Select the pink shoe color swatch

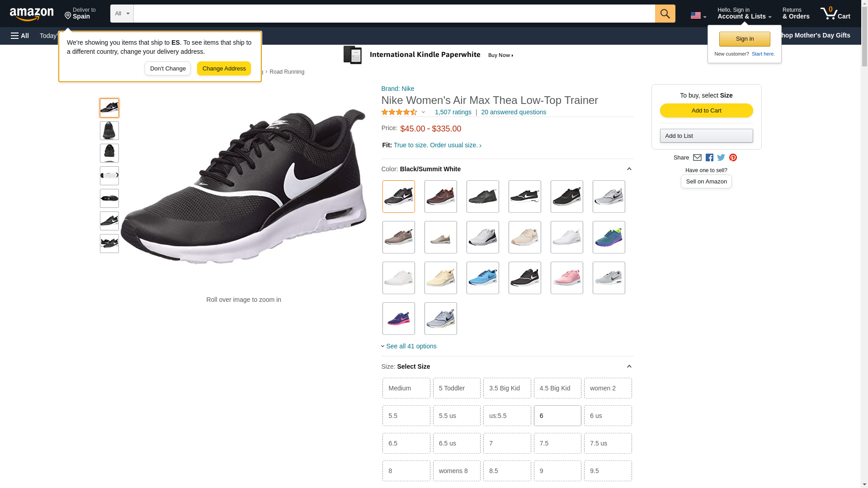point(566,278)
